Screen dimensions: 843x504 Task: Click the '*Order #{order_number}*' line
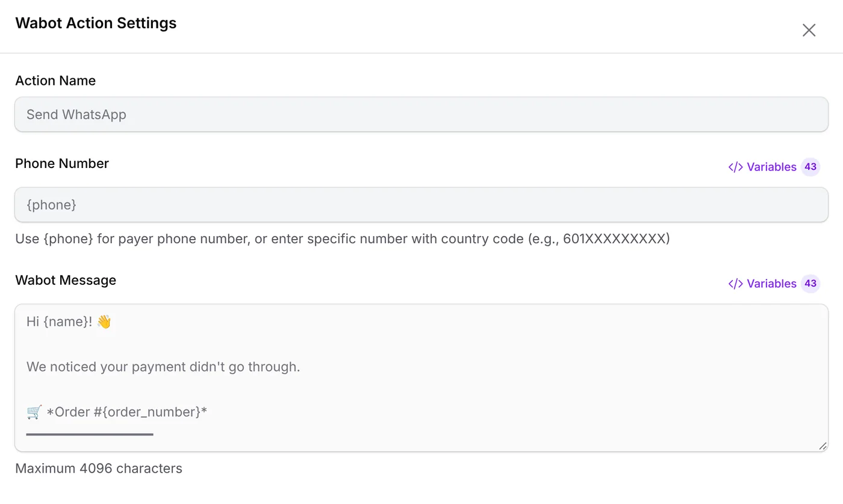(x=126, y=412)
